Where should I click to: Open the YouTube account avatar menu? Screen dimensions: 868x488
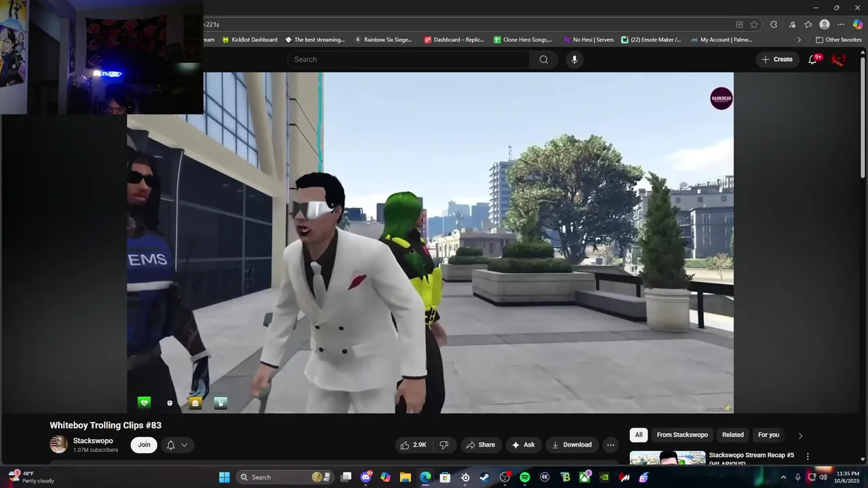click(x=839, y=60)
